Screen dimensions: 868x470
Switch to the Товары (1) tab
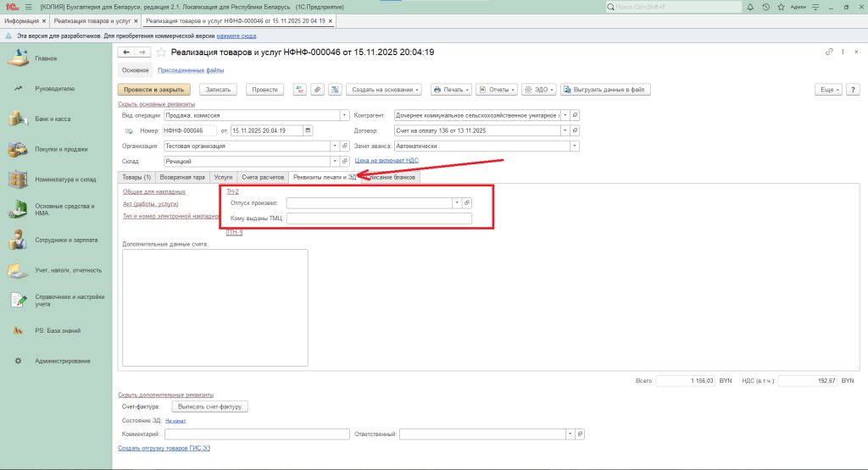coord(136,177)
